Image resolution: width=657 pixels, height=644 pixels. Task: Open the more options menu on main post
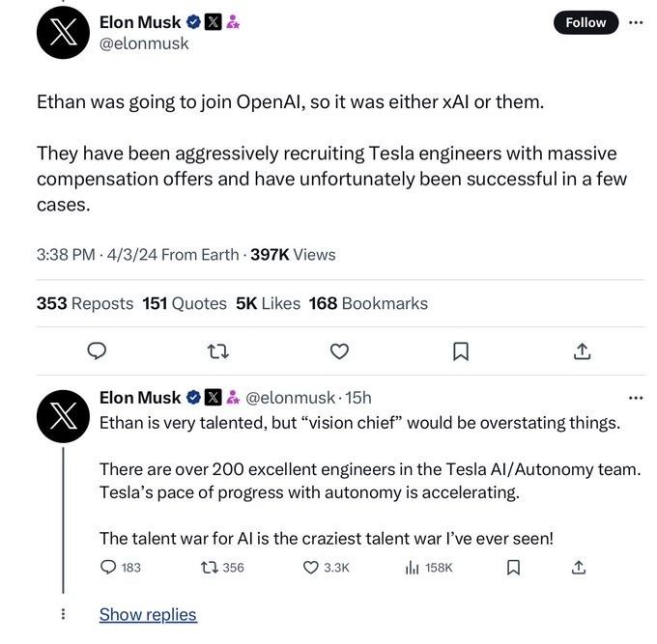[x=635, y=21]
